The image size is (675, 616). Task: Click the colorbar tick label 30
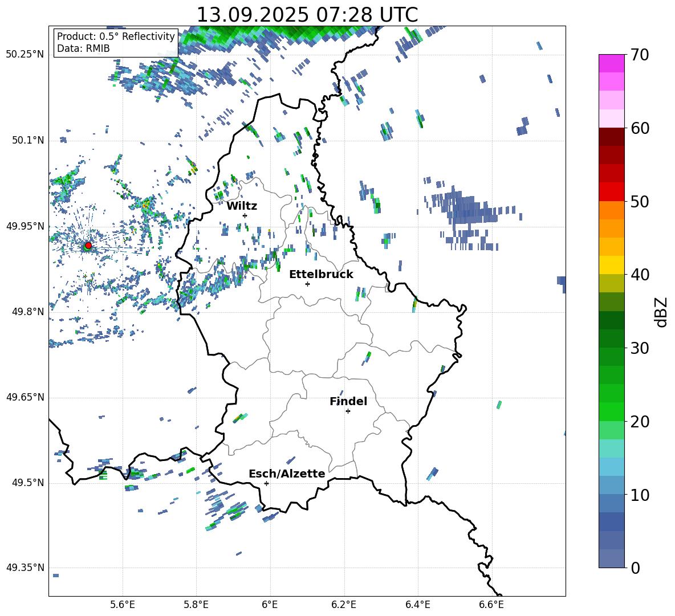pos(640,348)
